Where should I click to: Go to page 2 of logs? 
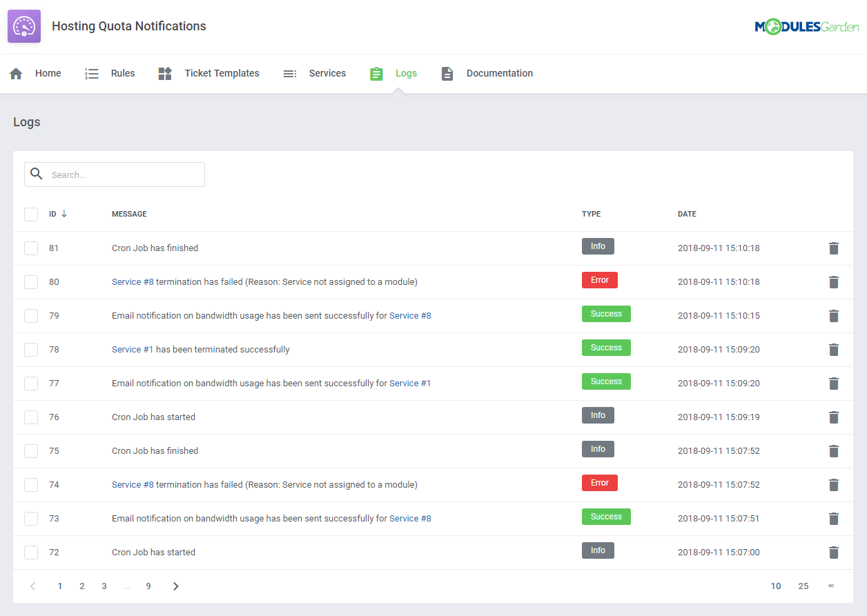82,586
